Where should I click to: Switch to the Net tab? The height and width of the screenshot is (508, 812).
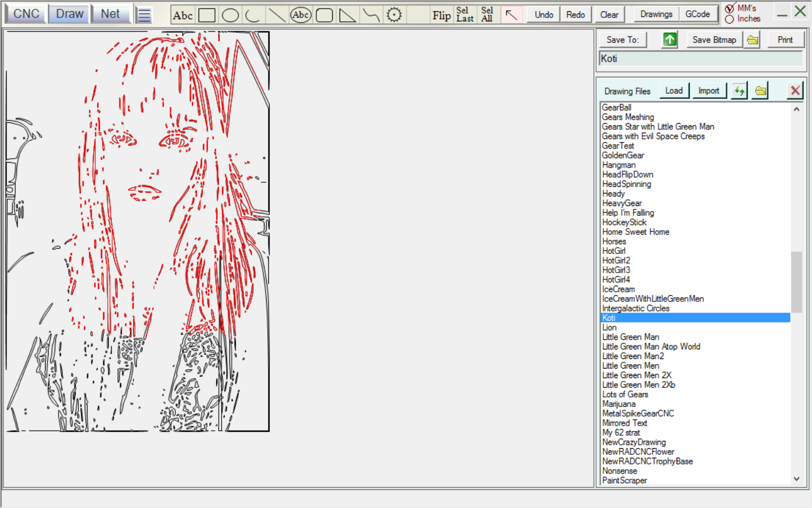tap(111, 14)
